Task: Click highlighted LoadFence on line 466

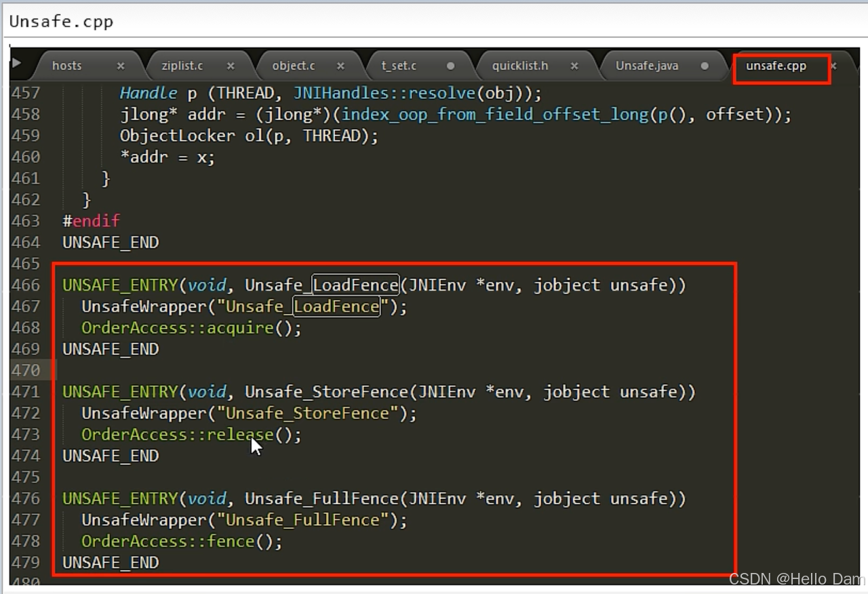Action: [355, 285]
